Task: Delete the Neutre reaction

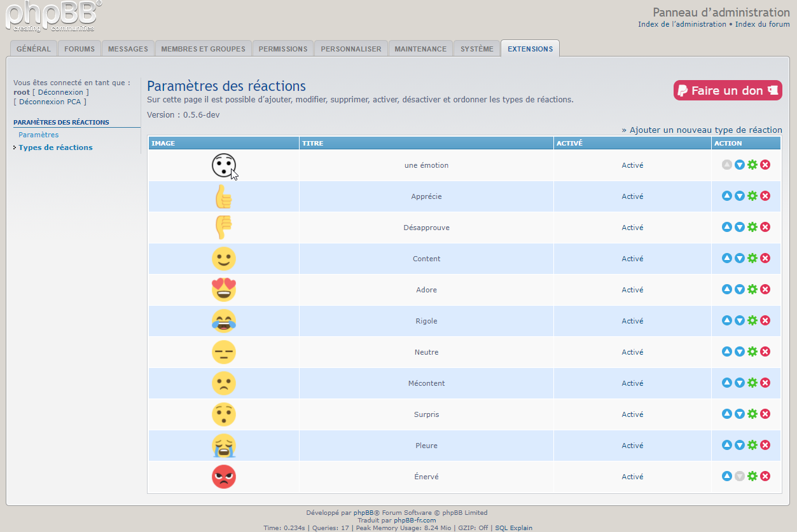Action: click(765, 351)
